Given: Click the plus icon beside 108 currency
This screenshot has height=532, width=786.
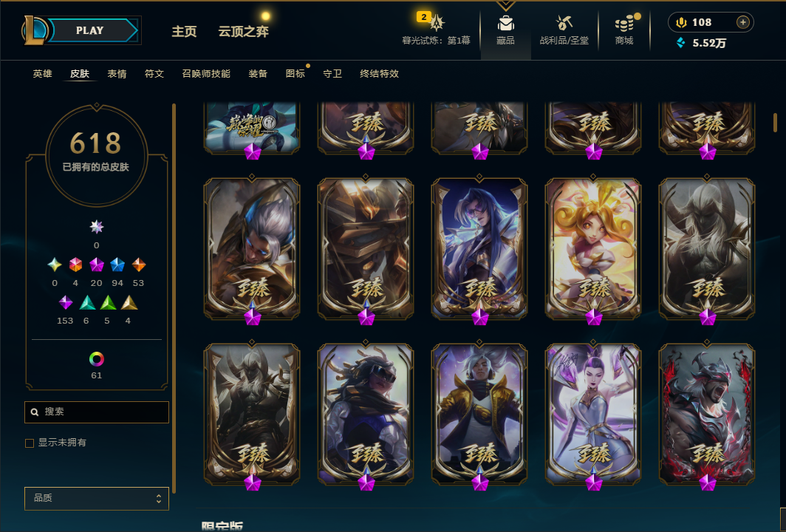Looking at the screenshot, I should tap(742, 22).
